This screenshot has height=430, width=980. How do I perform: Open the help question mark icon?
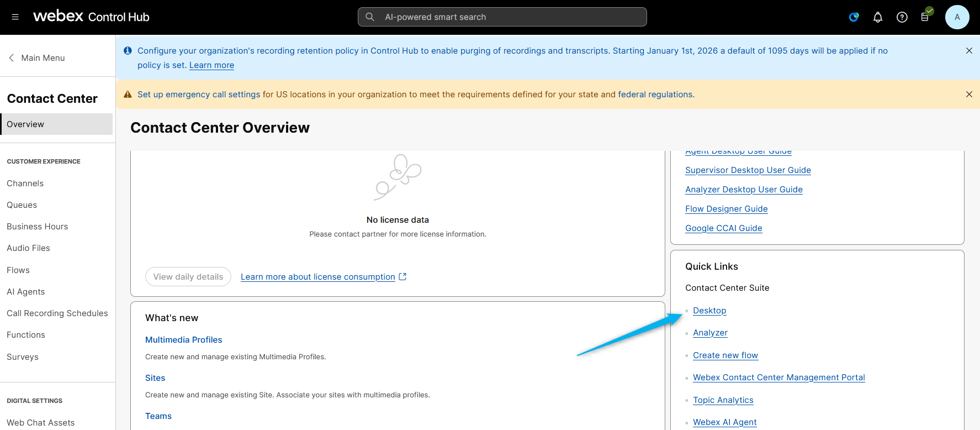tap(902, 17)
